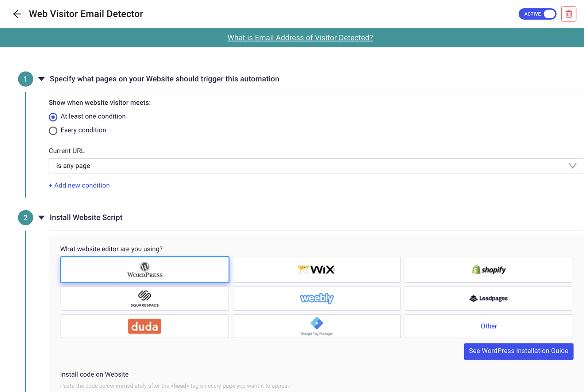Screen dimensions: 584x392
Task: Click the 'Install code on Website' label
Action: [x=94, y=374]
